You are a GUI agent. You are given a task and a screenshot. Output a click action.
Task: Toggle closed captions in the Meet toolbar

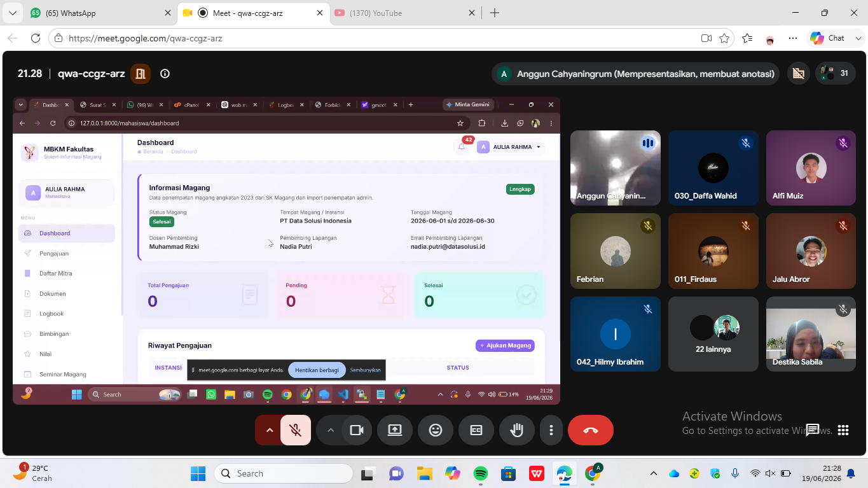click(476, 430)
